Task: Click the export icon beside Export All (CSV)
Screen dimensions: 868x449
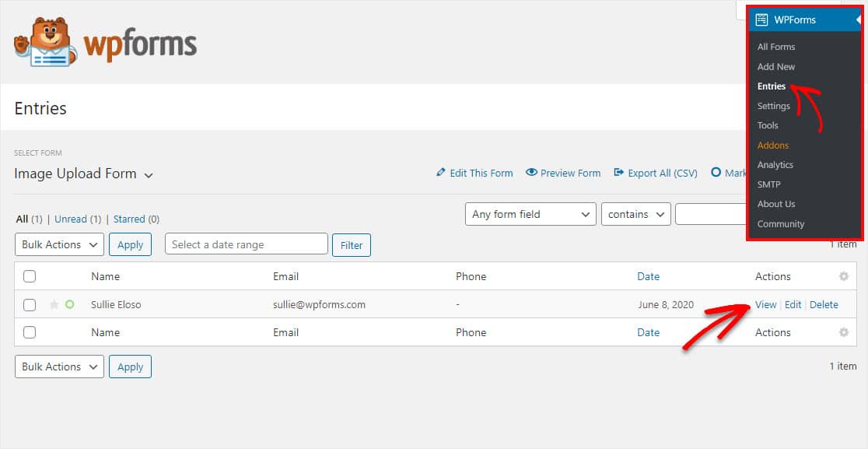Action: (x=619, y=173)
